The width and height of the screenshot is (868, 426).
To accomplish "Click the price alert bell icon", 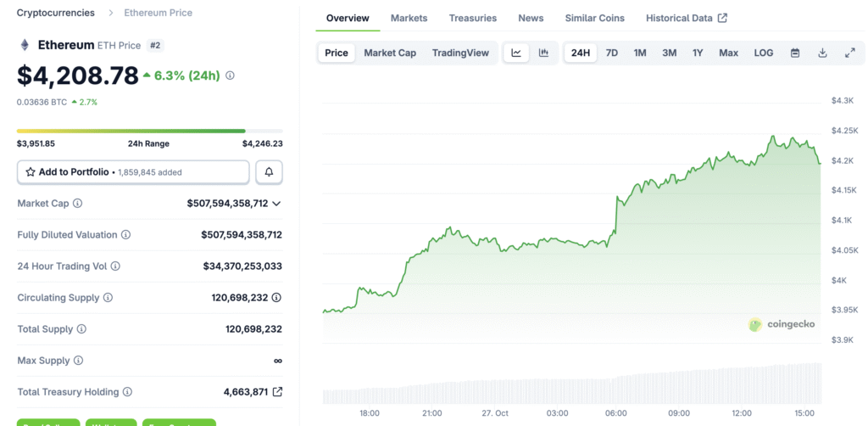I will click(269, 172).
